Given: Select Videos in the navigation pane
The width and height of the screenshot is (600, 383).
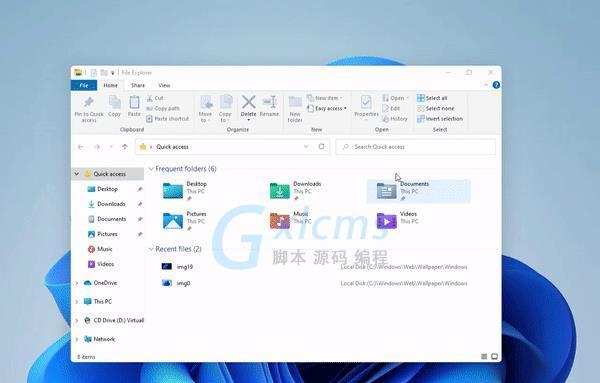Looking at the screenshot, I should coord(106,264).
